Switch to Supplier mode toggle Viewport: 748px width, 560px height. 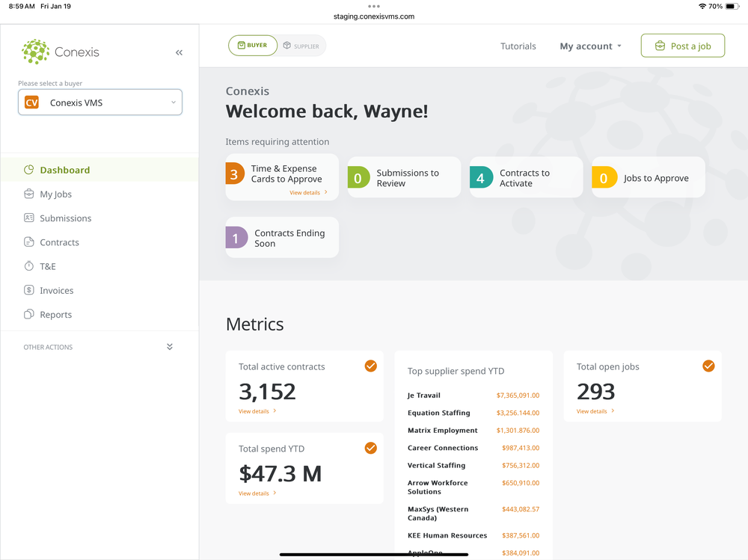point(301,46)
